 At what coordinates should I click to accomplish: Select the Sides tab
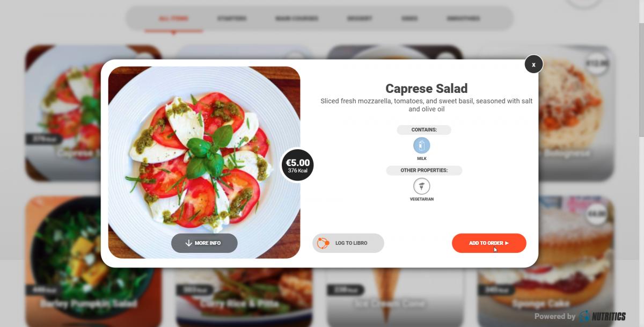click(x=409, y=19)
